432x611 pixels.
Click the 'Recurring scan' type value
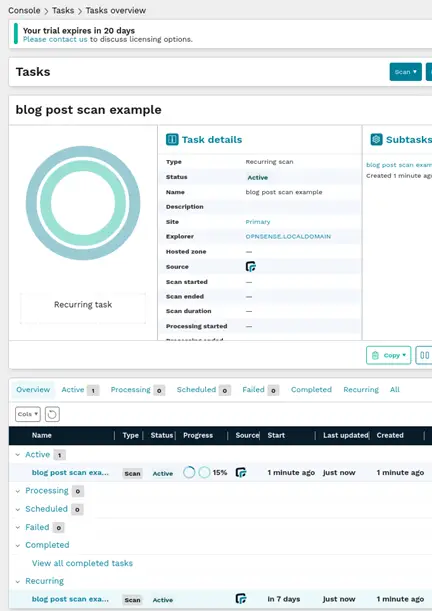coord(270,162)
